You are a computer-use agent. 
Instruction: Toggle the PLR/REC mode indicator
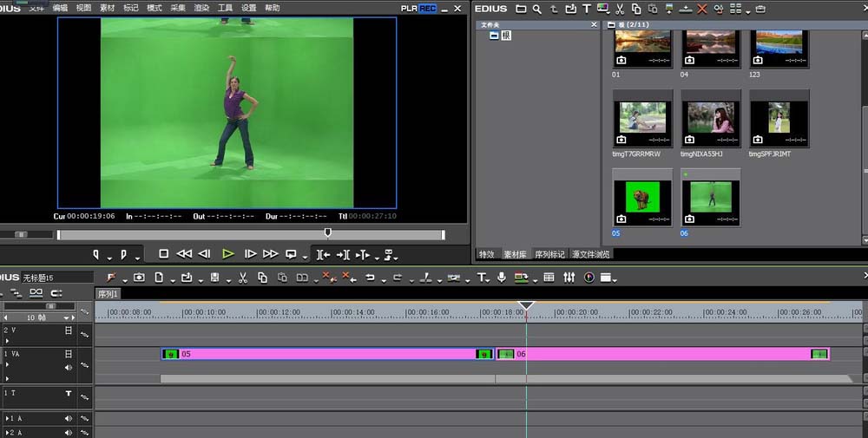coord(419,8)
